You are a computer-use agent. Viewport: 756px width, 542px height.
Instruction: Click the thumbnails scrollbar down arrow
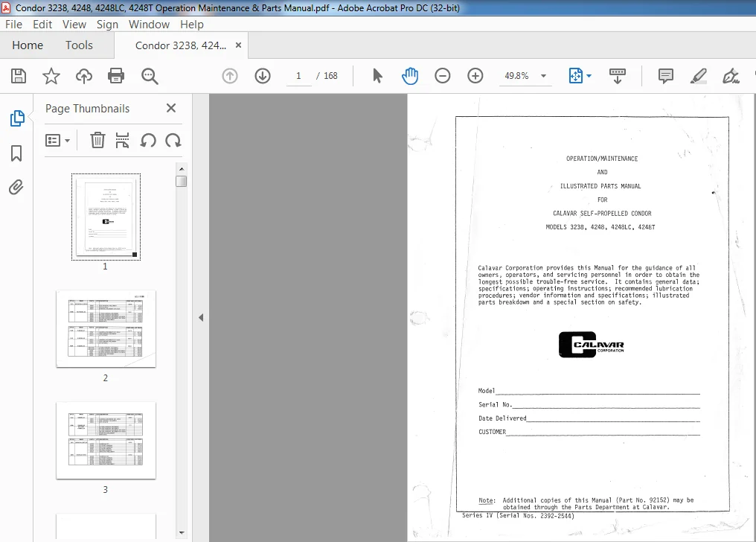point(182,533)
